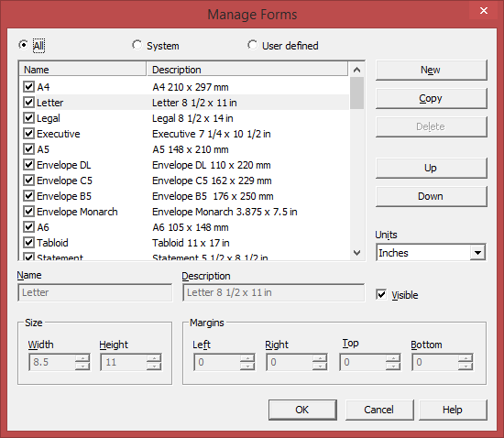The width and height of the screenshot is (504, 438).
Task: Uncheck the A6 form checkbox
Action: [x=29, y=227]
